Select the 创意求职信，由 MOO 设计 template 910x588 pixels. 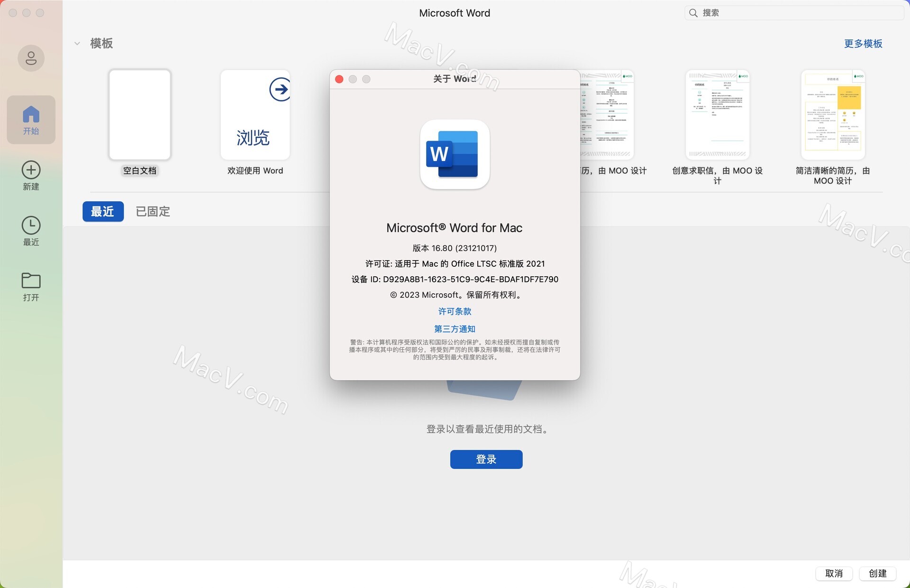pyautogui.click(x=717, y=115)
